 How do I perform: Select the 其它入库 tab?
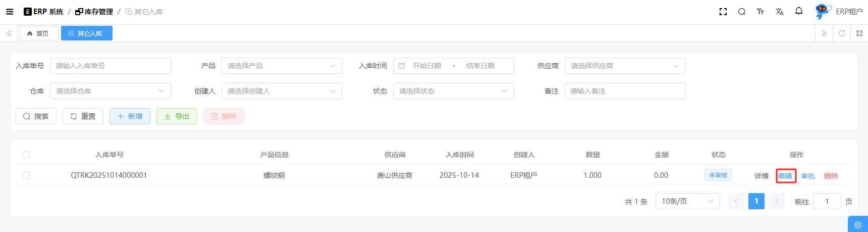pyautogui.click(x=86, y=33)
